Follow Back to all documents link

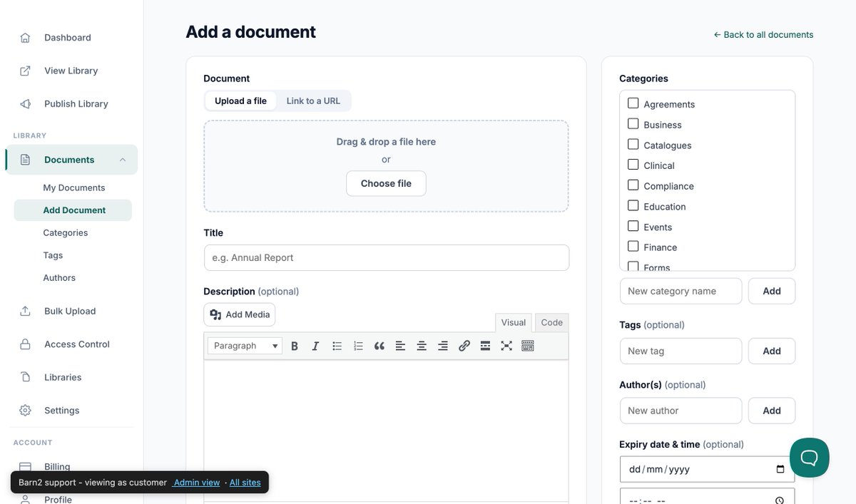tap(763, 34)
